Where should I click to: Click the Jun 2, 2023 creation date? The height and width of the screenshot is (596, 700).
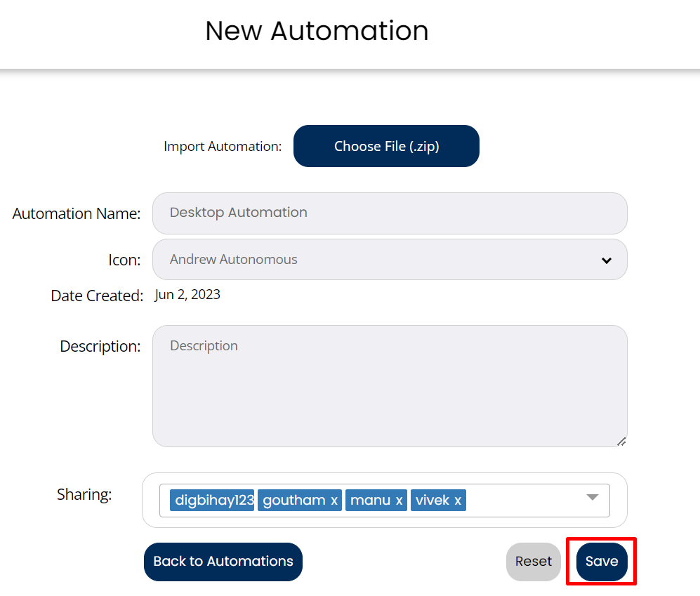187,295
